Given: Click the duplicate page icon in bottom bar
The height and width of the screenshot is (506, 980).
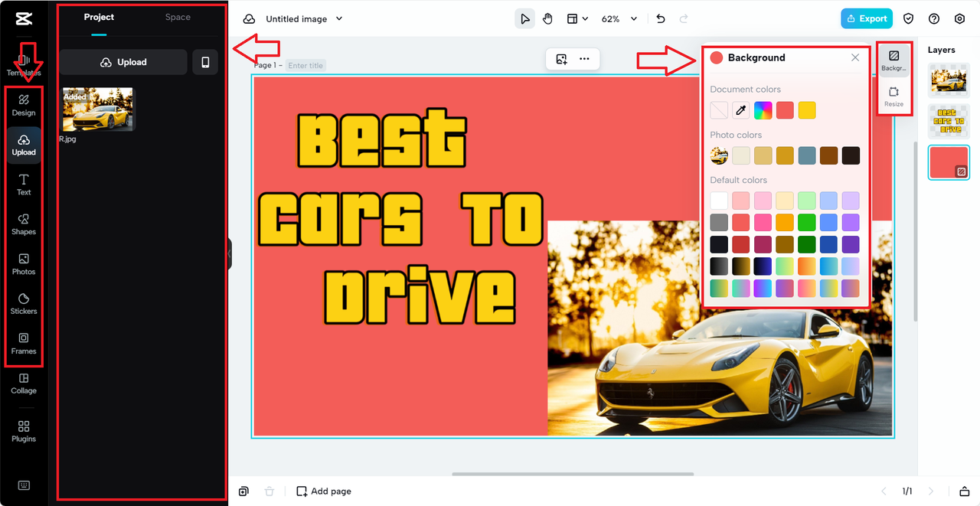Looking at the screenshot, I should [243, 491].
